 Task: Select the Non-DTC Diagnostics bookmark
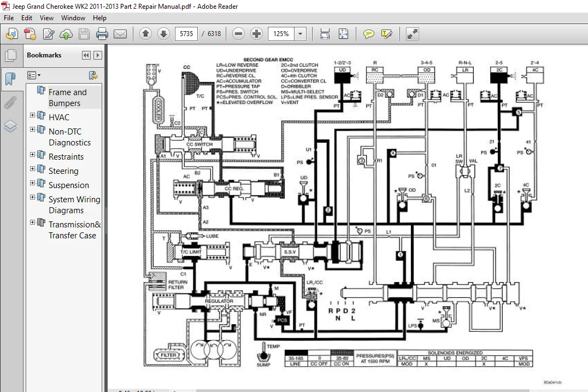(70, 137)
